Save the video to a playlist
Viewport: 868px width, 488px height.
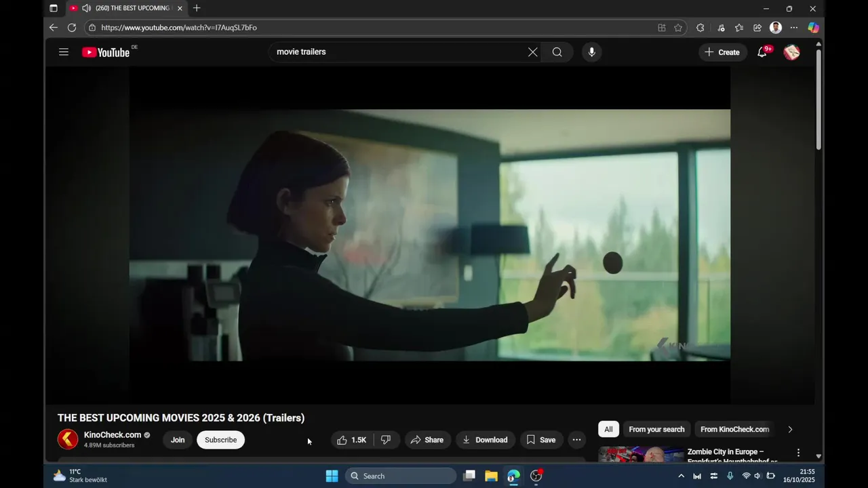pyautogui.click(x=541, y=440)
